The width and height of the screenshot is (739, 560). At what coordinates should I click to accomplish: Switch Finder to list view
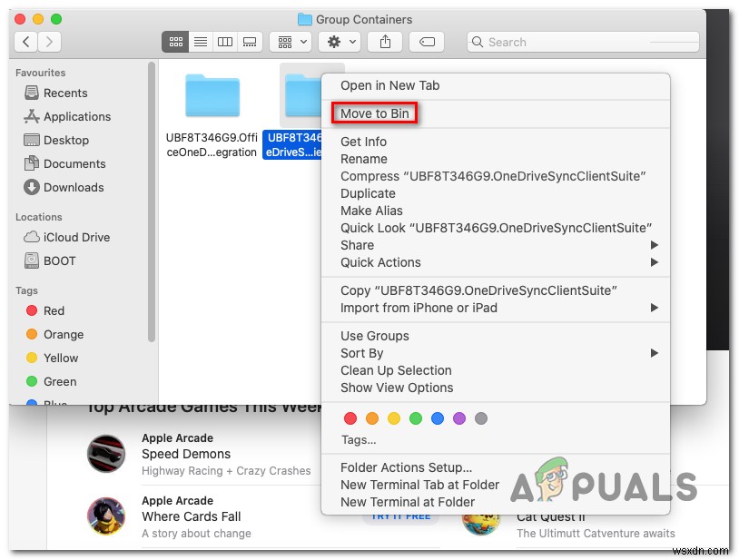coord(200,41)
